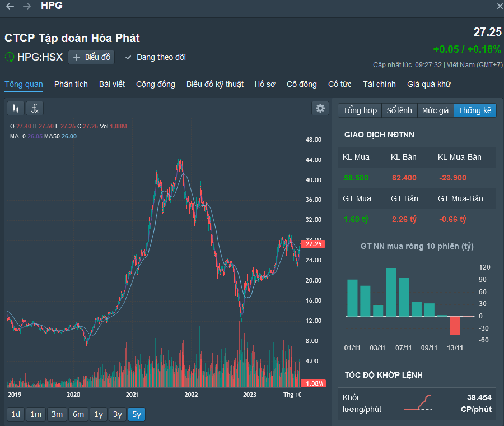
Task: Click the 13/11 red net-buy bar
Action: point(455,326)
